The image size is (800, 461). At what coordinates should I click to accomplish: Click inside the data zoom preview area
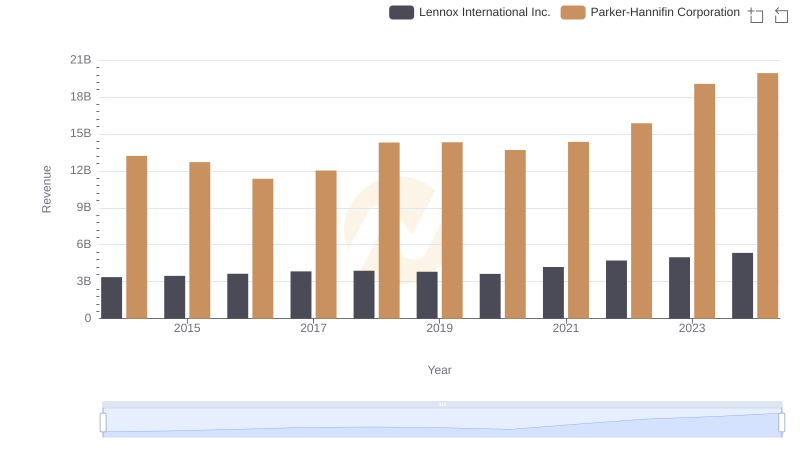[442, 423]
